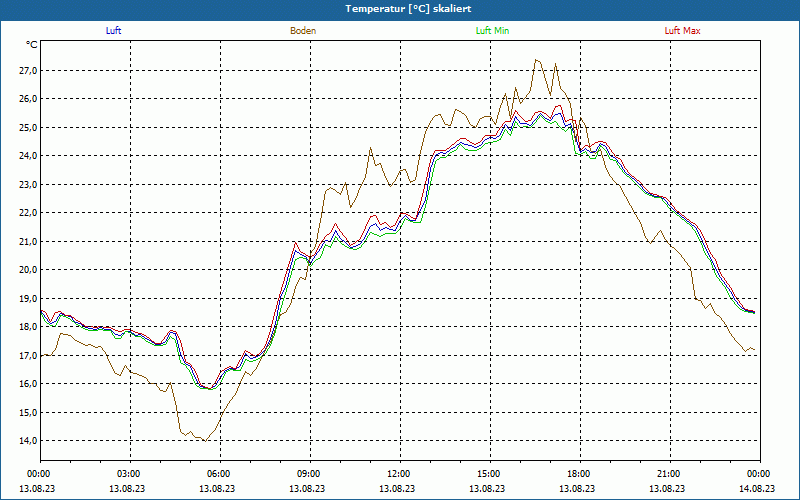Click the 19,0 y-axis value
Viewport: 800px width, 500px height.
click(x=29, y=298)
